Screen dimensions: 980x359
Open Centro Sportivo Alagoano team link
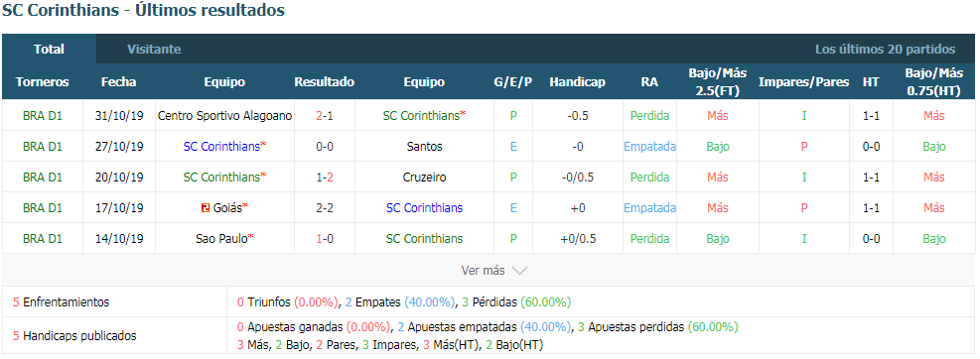pos(225,115)
